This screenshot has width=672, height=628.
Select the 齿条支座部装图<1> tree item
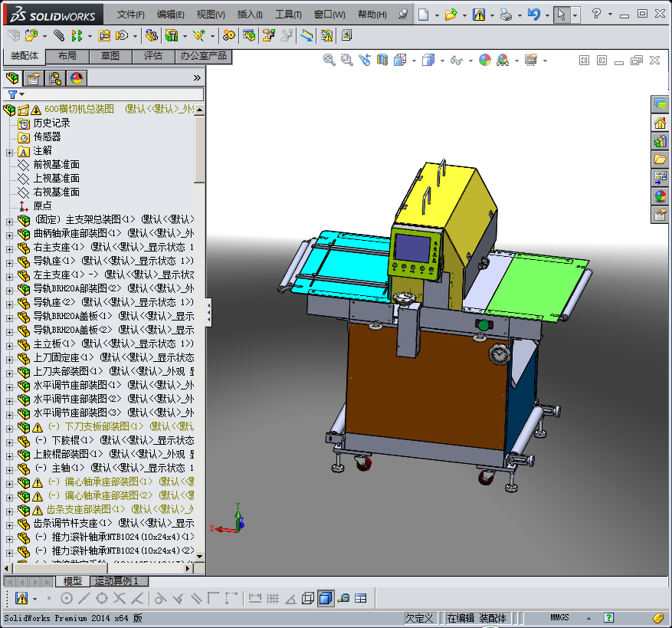pyautogui.click(x=86, y=510)
